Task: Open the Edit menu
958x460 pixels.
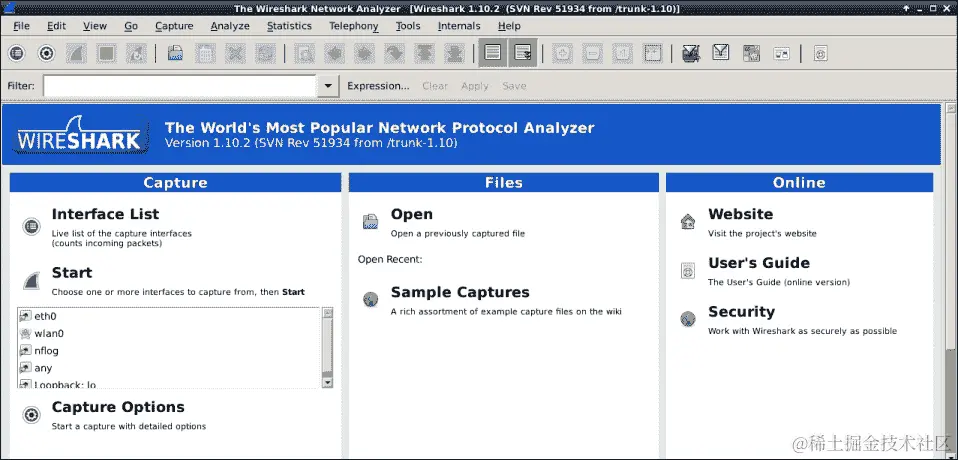Action: [x=56, y=26]
